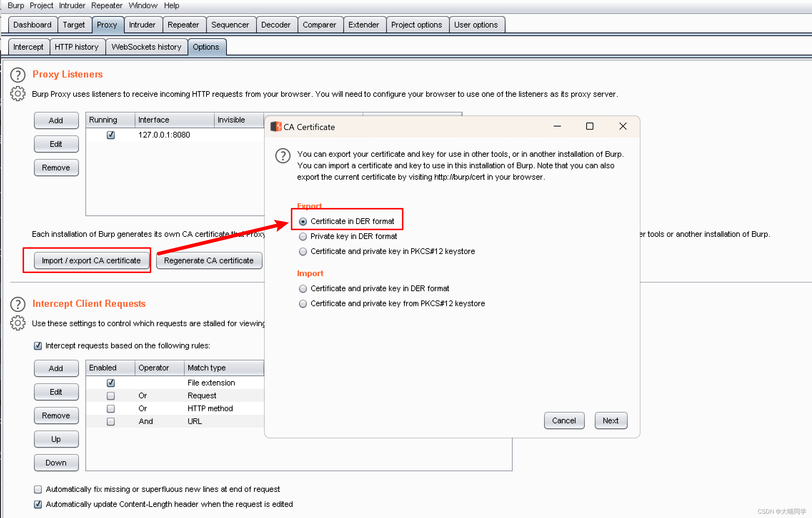Open the Window menu
The width and height of the screenshot is (812, 518).
(143, 5)
